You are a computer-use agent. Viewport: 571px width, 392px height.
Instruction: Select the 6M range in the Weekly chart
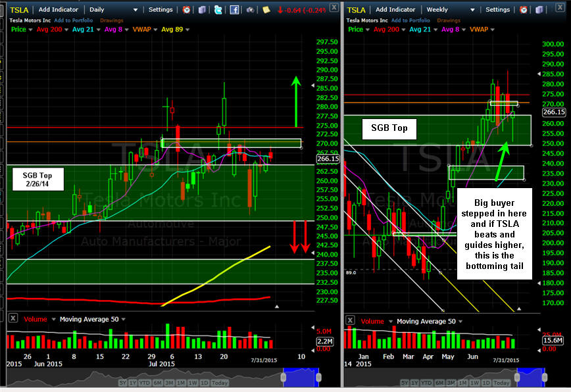click(439, 383)
